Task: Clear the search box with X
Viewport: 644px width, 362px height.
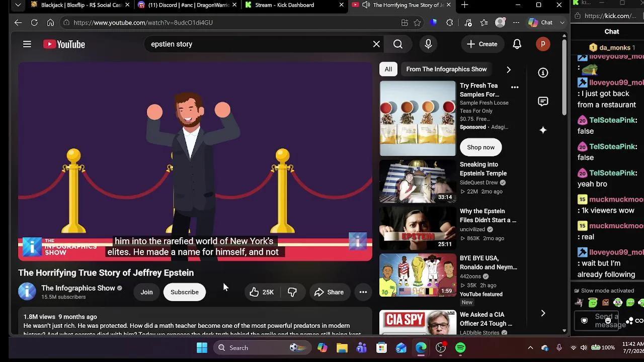Action: click(376, 44)
